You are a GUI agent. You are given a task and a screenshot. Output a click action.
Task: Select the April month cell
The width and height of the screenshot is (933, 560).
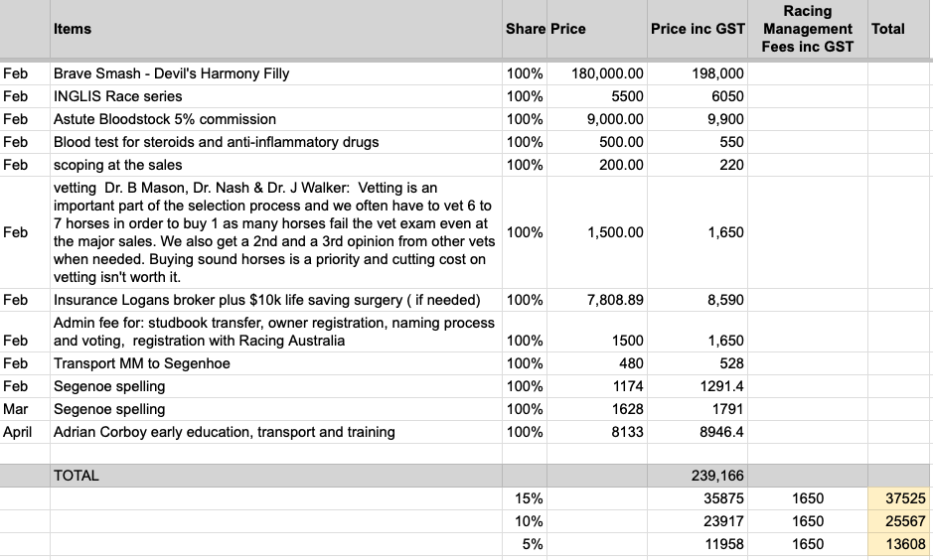click(25, 432)
